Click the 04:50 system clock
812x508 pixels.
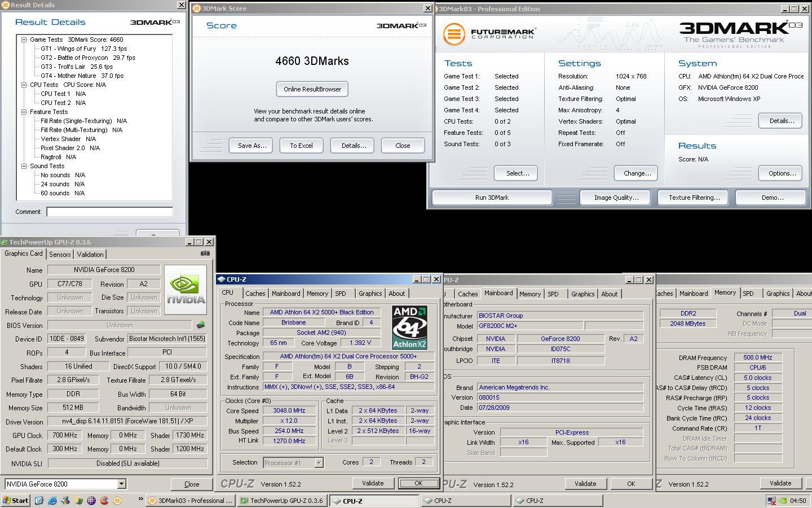click(x=798, y=501)
